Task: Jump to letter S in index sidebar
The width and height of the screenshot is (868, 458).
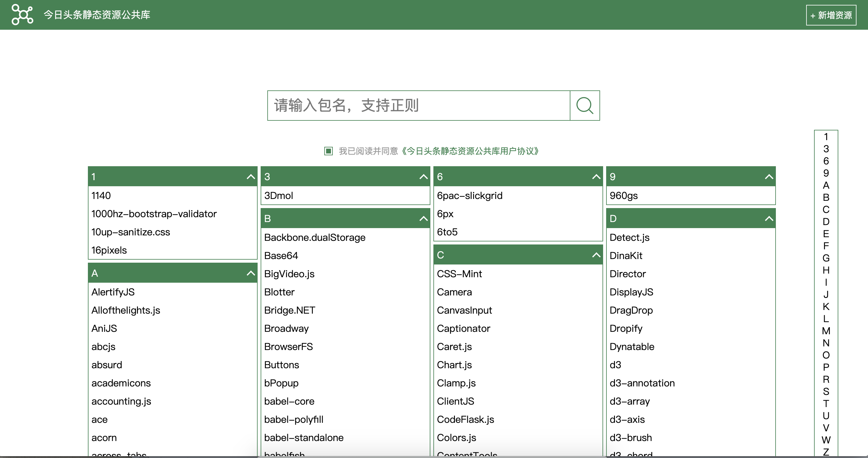Action: click(x=826, y=392)
